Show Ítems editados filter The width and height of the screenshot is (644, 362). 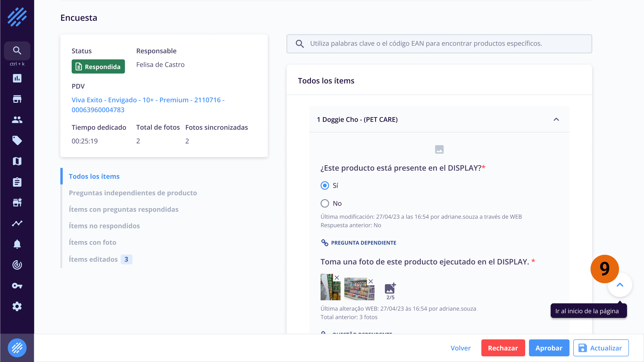tap(93, 259)
